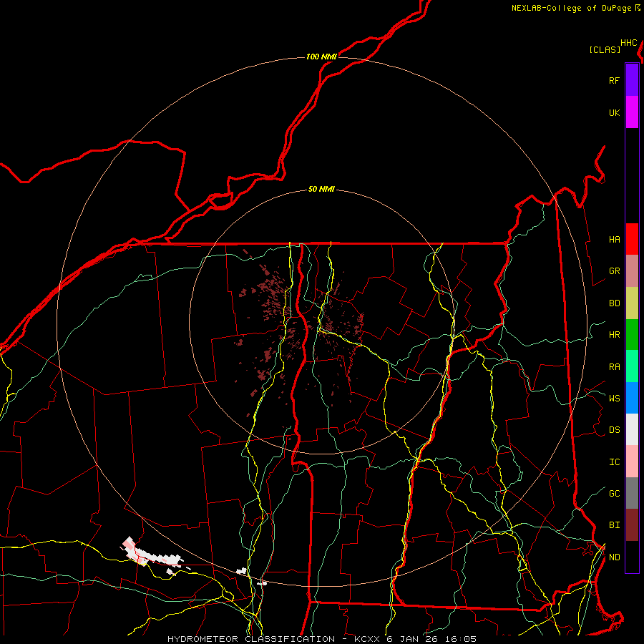Select the DS white legend swatch
This screenshot has width=644, height=644.
pos(632,429)
